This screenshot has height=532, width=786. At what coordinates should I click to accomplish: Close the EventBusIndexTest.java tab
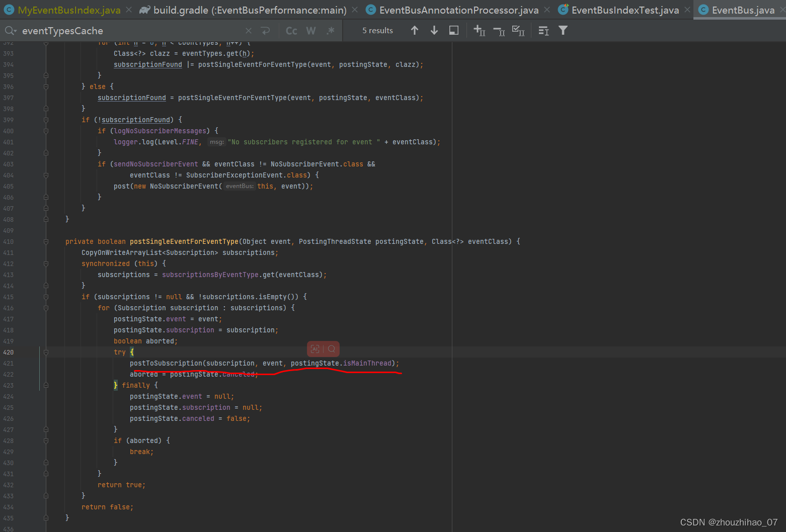point(687,10)
